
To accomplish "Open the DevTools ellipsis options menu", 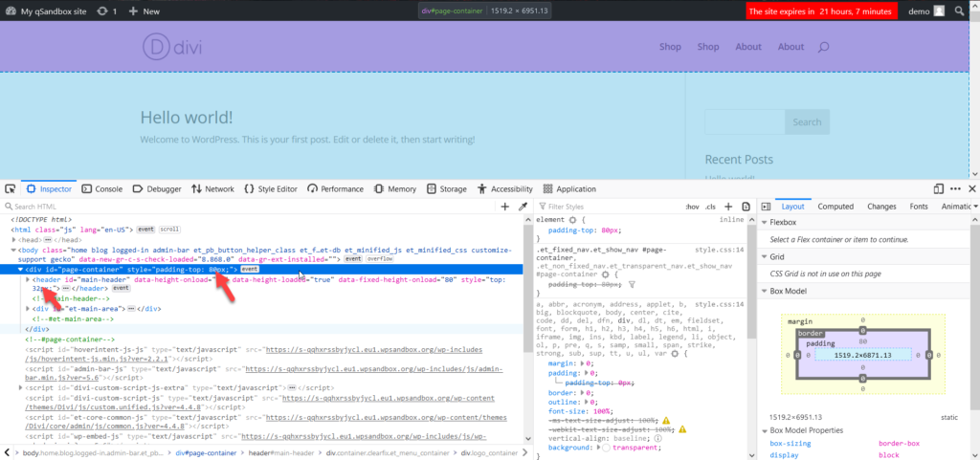I will [x=956, y=188].
